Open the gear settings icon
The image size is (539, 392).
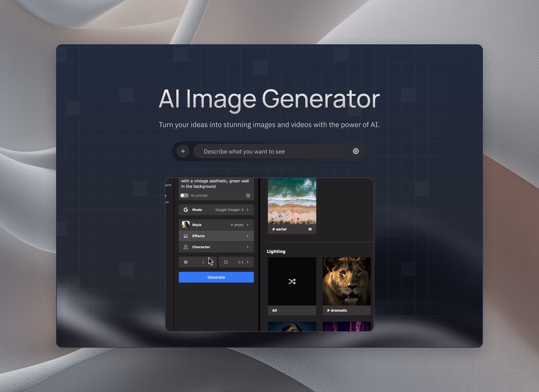356,151
